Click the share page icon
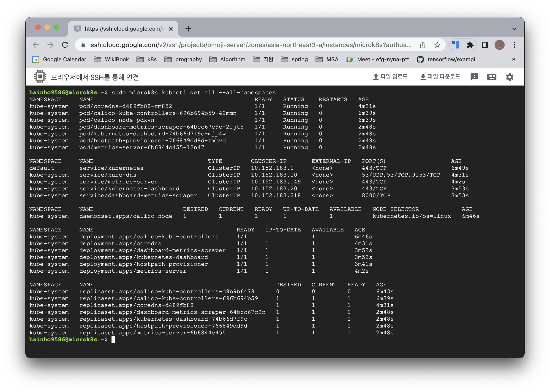 click(422, 45)
